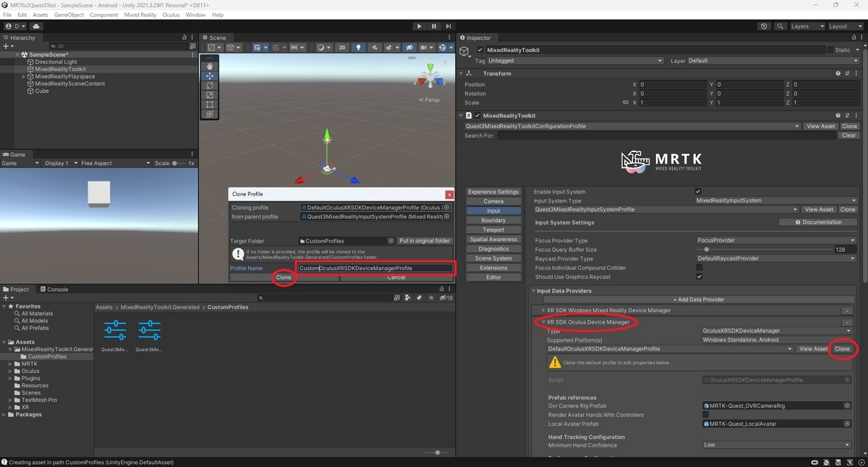Click the Clear search button

(849, 135)
